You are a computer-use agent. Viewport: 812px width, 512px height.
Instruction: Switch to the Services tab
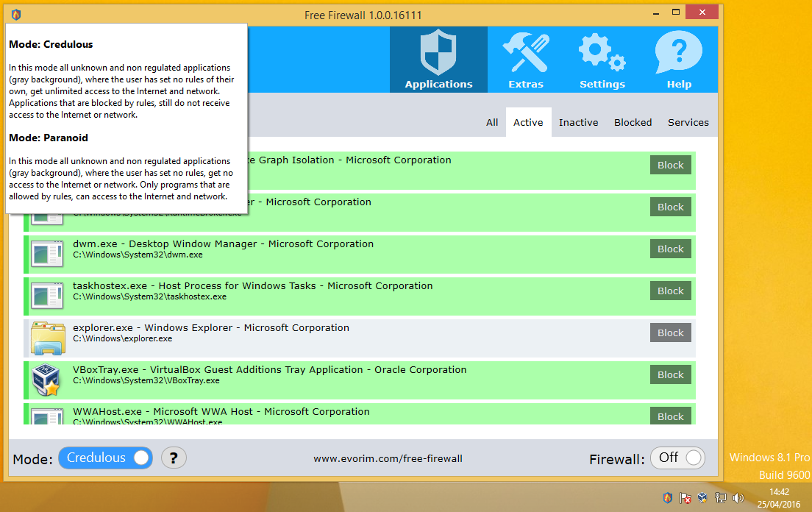[688, 122]
